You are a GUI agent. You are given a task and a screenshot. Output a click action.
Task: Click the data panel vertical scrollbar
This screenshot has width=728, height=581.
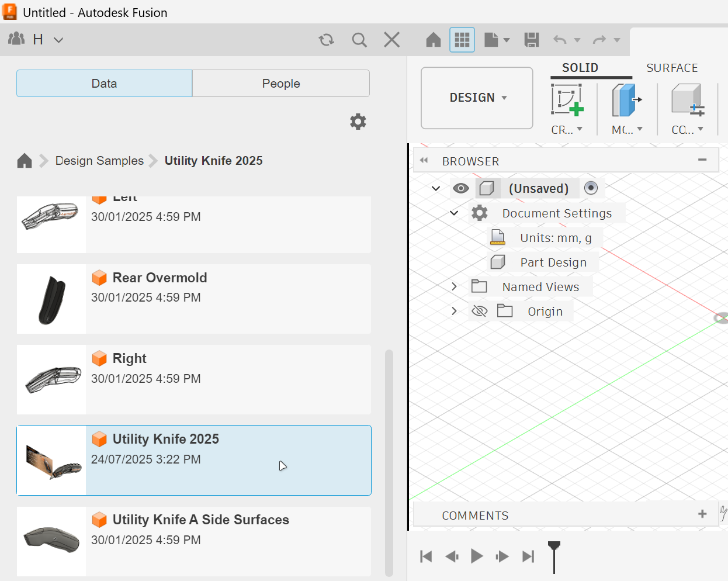389,463
